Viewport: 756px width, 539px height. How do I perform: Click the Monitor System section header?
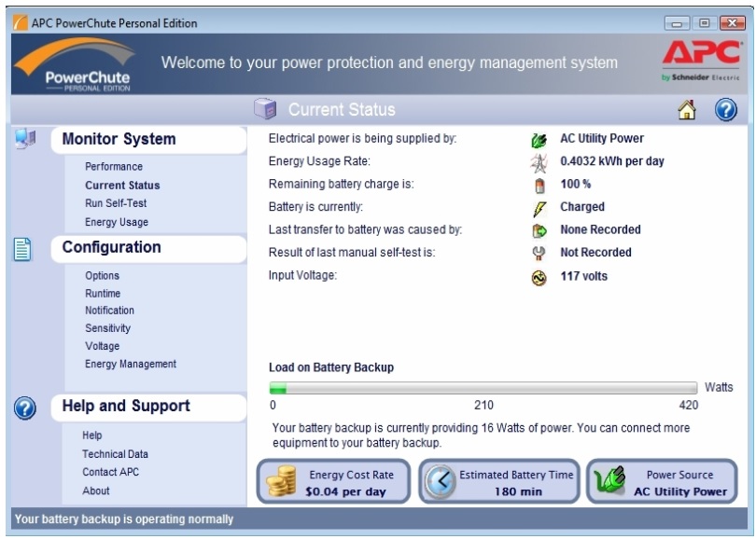click(x=149, y=140)
